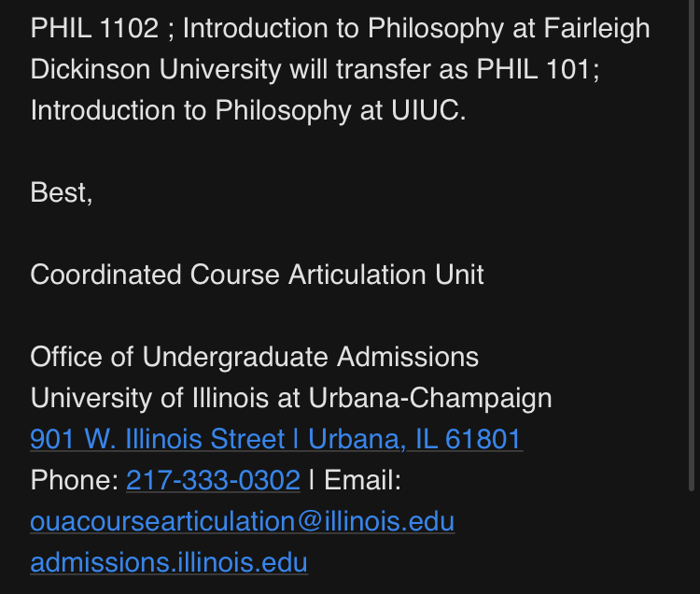Click the PHIL 1102 course code
The height and width of the screenshot is (594, 700).
point(94,28)
